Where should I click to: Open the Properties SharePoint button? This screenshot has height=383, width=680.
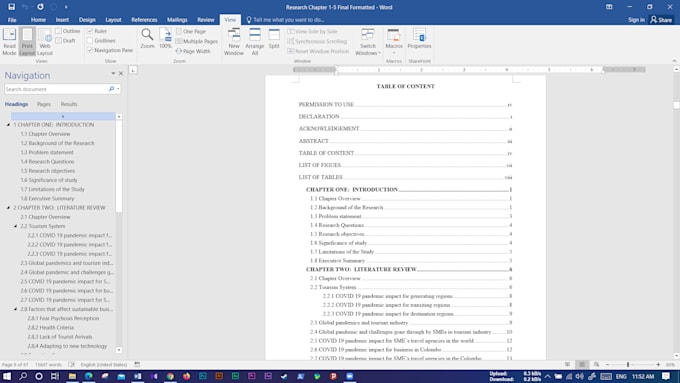coord(419,38)
